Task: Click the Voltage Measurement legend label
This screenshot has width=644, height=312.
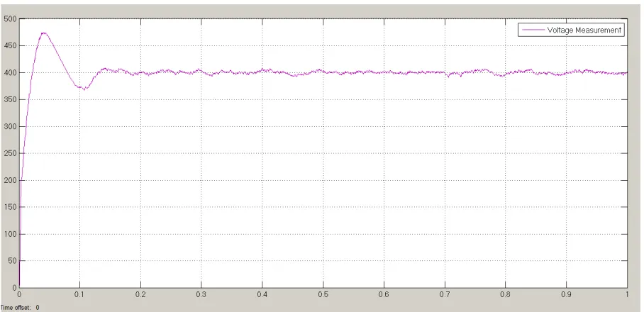Action: tap(584, 30)
